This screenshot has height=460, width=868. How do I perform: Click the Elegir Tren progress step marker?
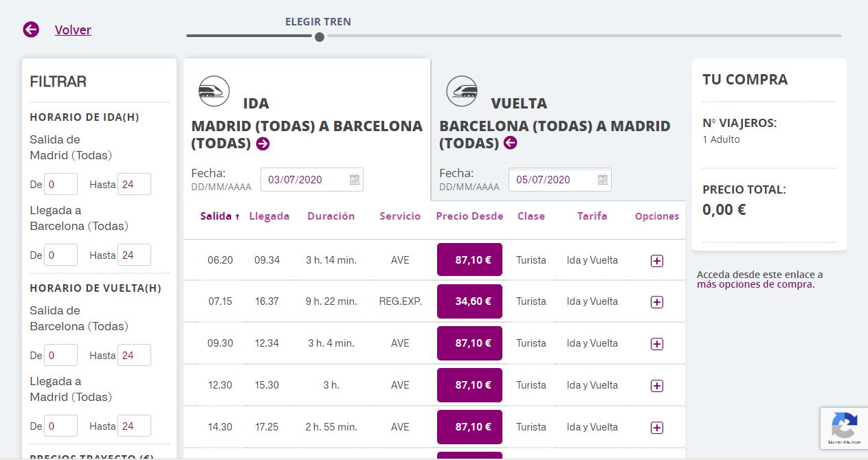[x=320, y=37]
